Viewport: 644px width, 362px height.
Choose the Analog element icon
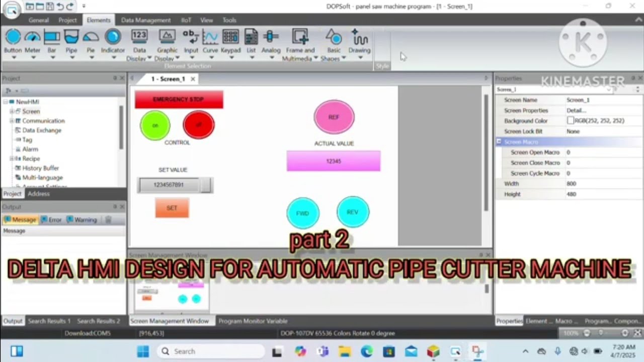271,37
